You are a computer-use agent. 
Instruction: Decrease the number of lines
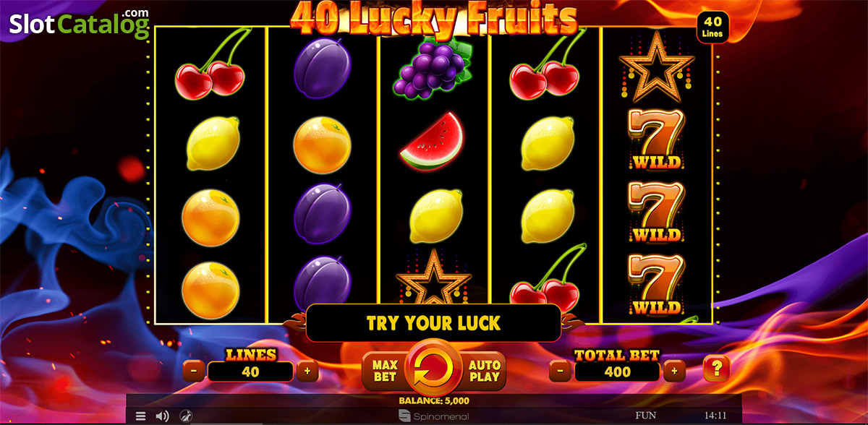tap(194, 372)
